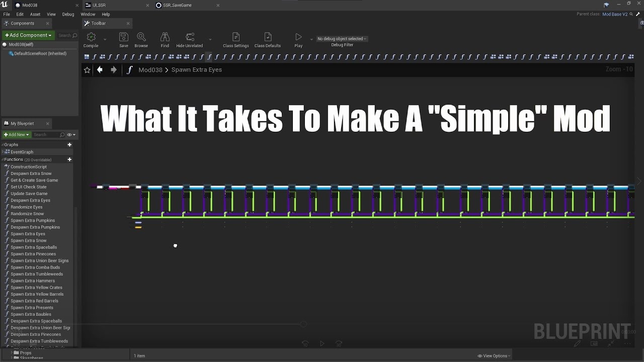Close the UI_SSR tab

click(x=148, y=6)
